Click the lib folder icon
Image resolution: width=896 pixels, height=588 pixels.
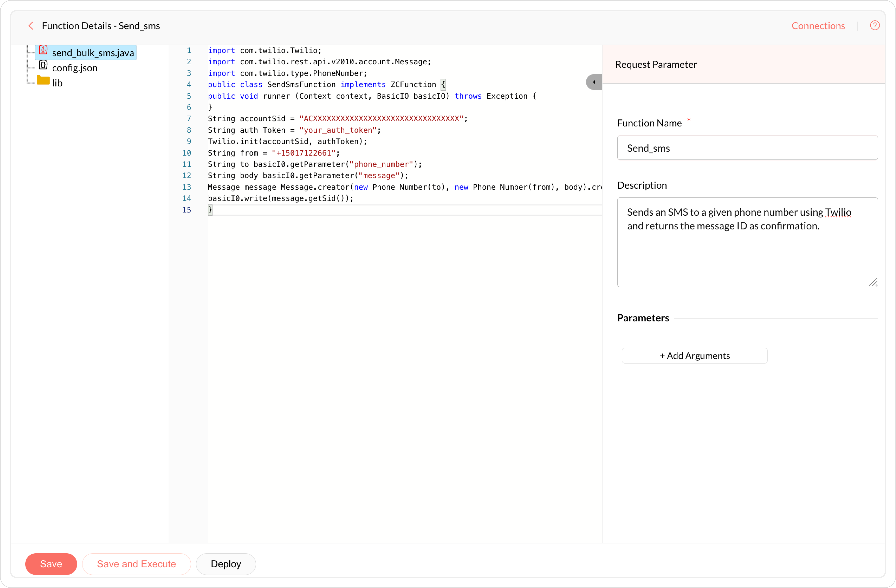point(43,81)
